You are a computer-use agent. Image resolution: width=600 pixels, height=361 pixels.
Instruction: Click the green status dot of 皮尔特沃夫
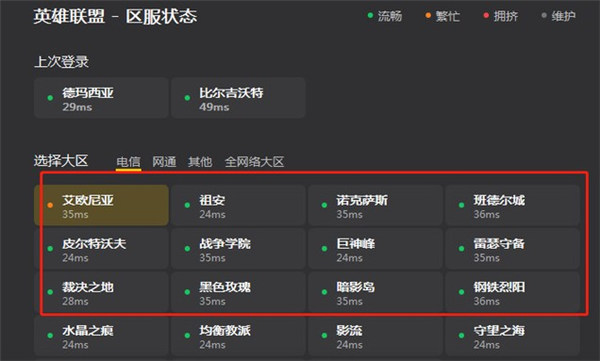(x=50, y=249)
